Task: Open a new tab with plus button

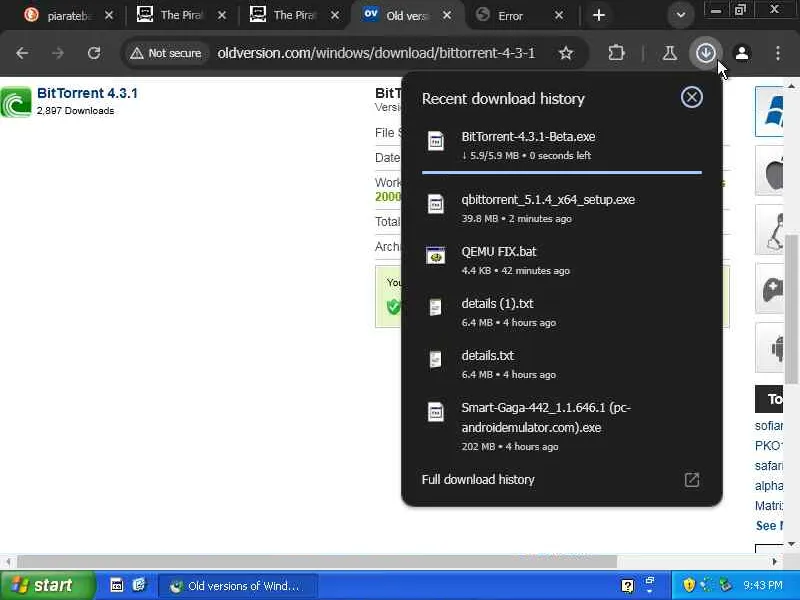Action: coord(598,15)
